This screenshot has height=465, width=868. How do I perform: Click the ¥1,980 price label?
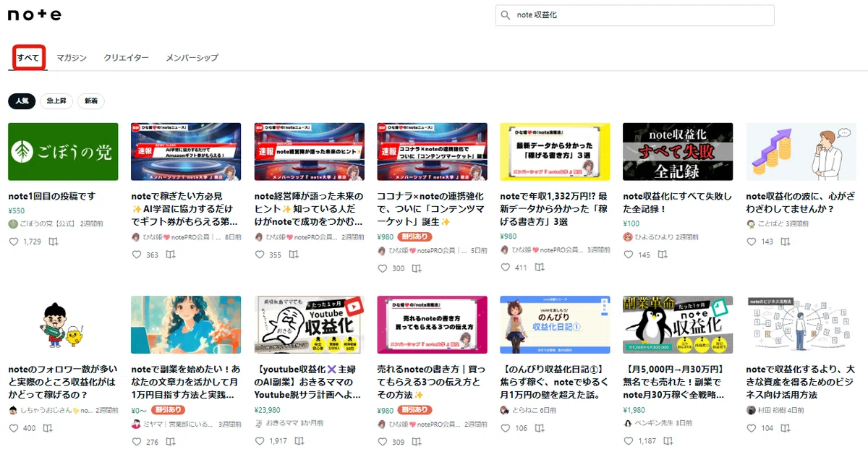tap(634, 410)
